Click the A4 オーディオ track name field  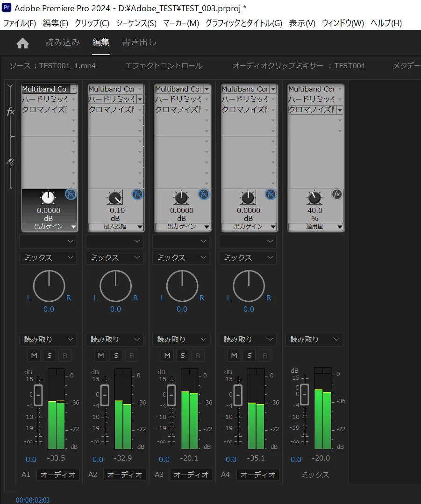point(257,475)
